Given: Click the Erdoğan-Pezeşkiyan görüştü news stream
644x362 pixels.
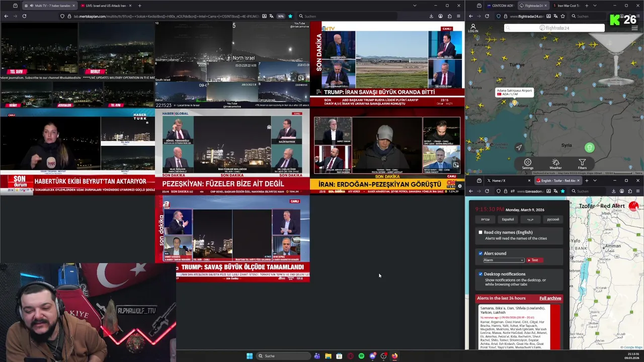Looking at the screenshot, I should (387, 152).
